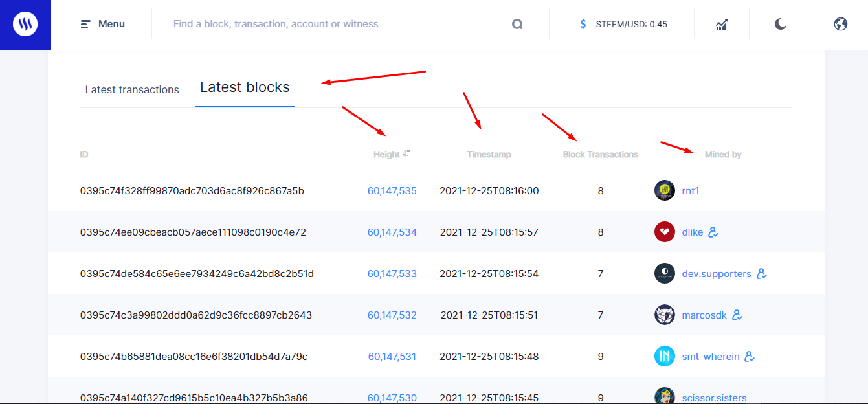Click Block Transactions column header
This screenshot has width=868, height=404.
click(x=601, y=155)
